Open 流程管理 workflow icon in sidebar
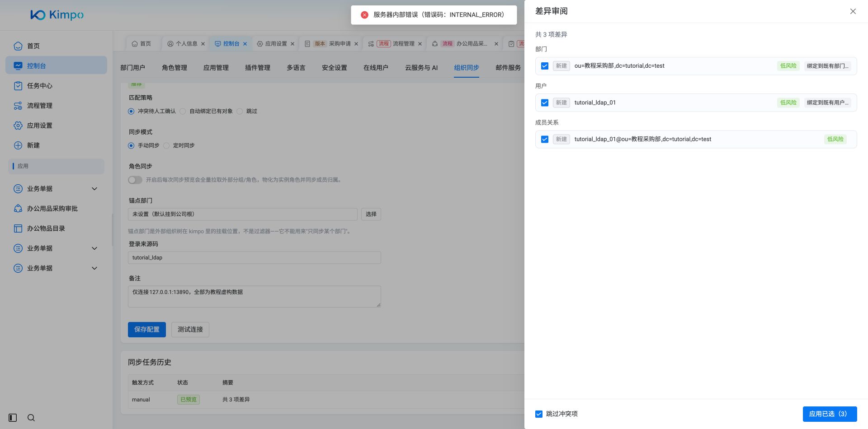868x429 pixels. (18, 106)
